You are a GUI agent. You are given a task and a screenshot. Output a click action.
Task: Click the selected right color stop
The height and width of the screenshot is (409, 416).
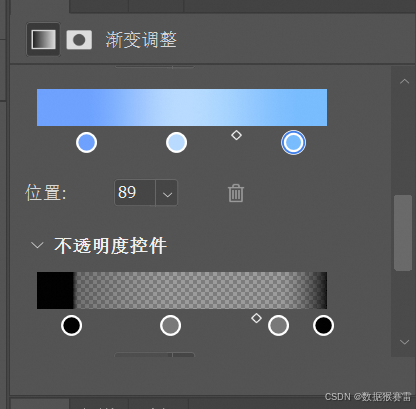coord(293,142)
